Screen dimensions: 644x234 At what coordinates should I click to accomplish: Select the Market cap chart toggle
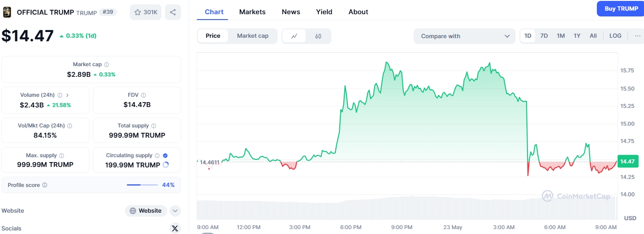coord(253,36)
